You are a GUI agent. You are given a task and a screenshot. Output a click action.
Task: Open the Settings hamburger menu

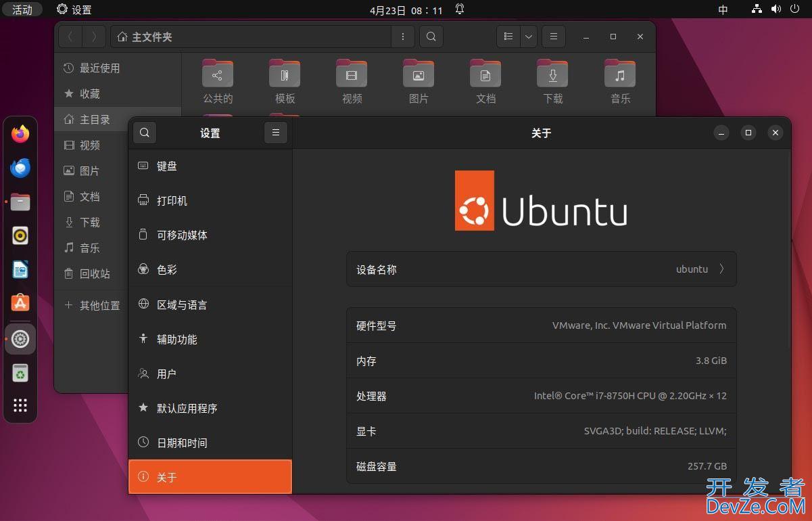click(x=275, y=133)
